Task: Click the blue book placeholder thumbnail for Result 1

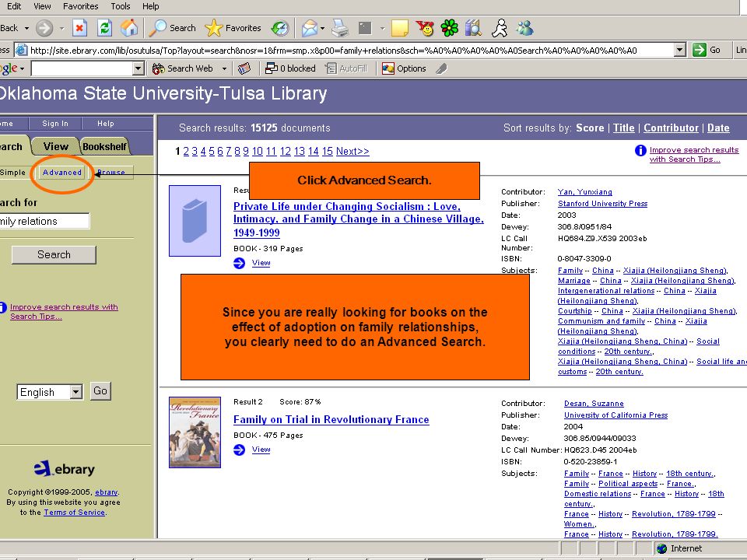Action: point(195,221)
